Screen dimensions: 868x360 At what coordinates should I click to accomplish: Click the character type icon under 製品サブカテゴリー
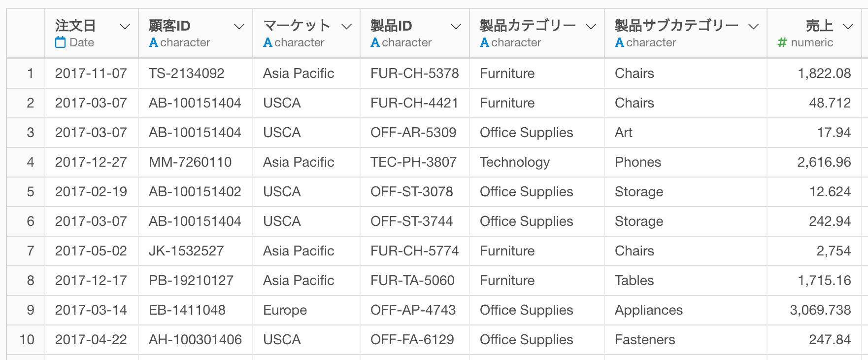(x=619, y=43)
